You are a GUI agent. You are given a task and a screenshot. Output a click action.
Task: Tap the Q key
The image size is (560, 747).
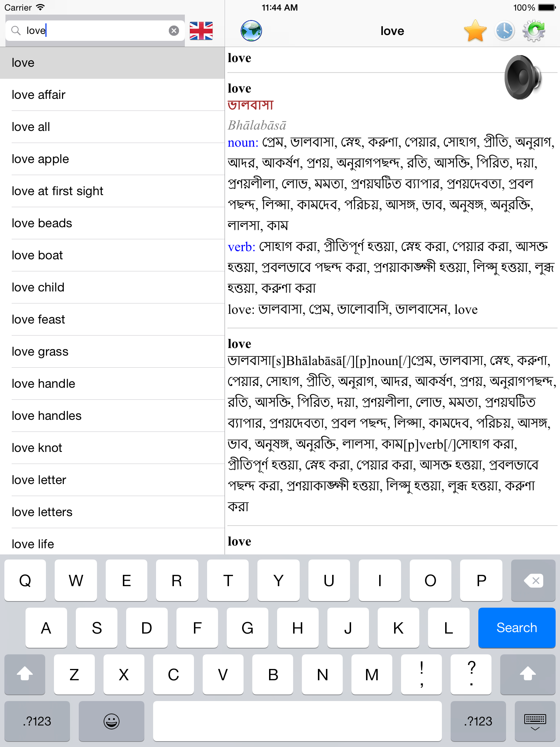(25, 580)
